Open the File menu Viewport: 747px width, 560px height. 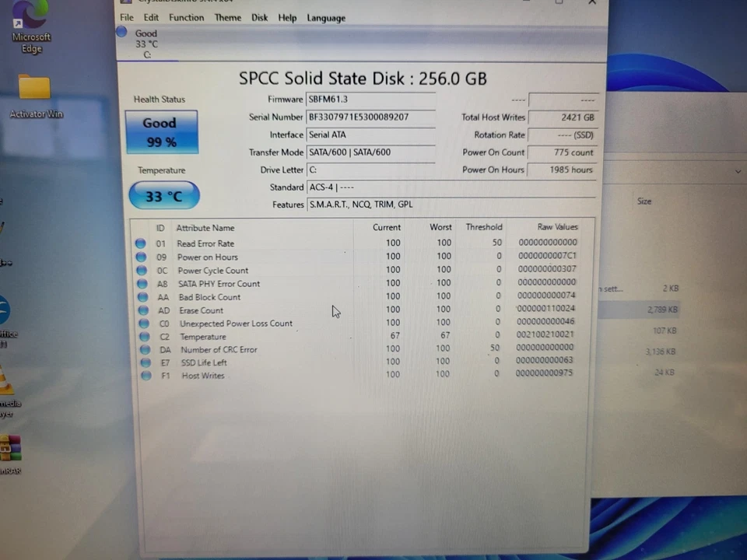coord(127,18)
